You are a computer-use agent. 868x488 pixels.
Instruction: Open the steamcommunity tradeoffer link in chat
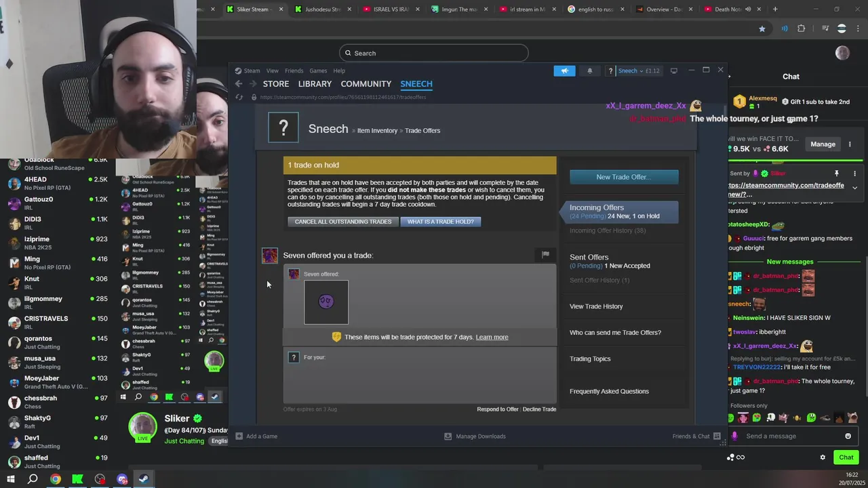[787, 189]
